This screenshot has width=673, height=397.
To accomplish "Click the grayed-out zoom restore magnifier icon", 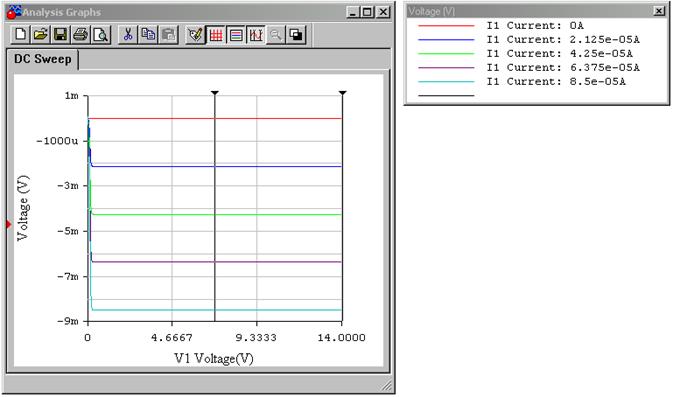I will (276, 35).
